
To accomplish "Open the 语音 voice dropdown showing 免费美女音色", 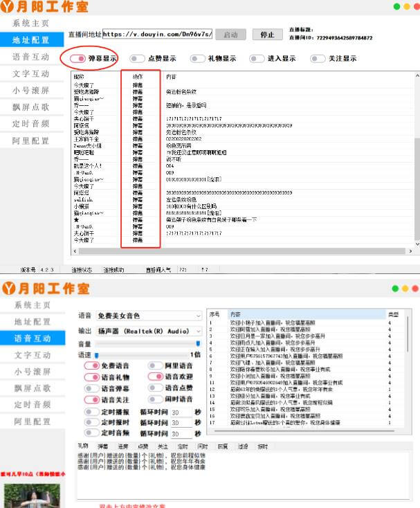I will click(149, 316).
